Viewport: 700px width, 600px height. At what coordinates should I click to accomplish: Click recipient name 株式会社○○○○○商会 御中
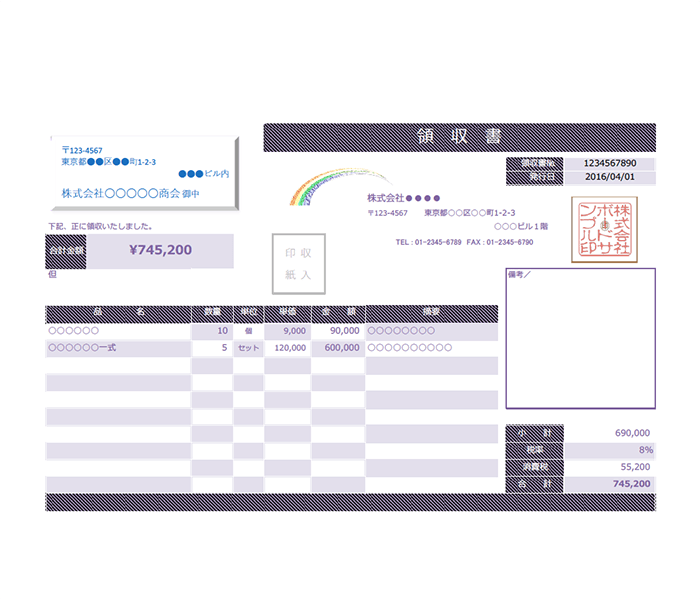(130, 193)
